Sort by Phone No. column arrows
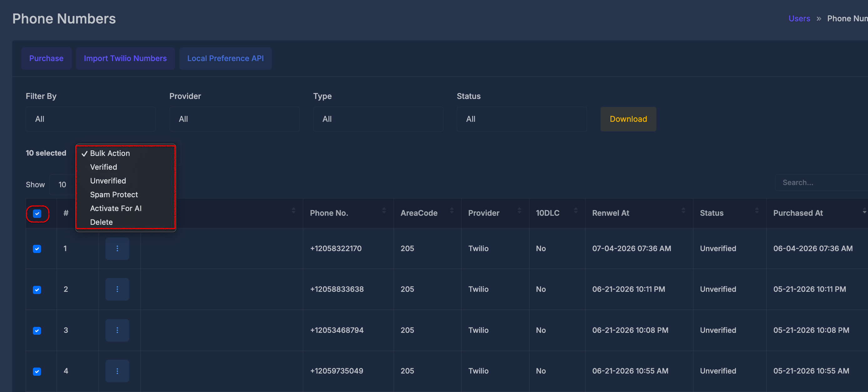This screenshot has height=392, width=868. [x=384, y=211]
